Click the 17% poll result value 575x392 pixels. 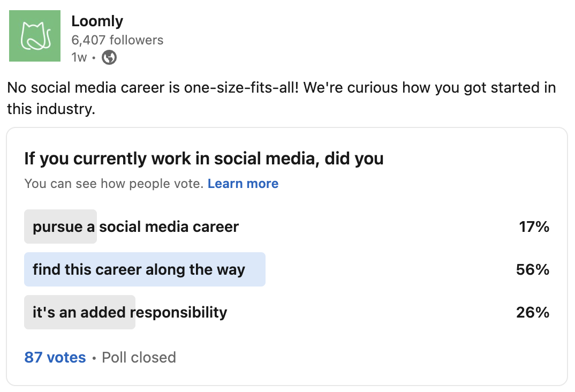pos(534,227)
